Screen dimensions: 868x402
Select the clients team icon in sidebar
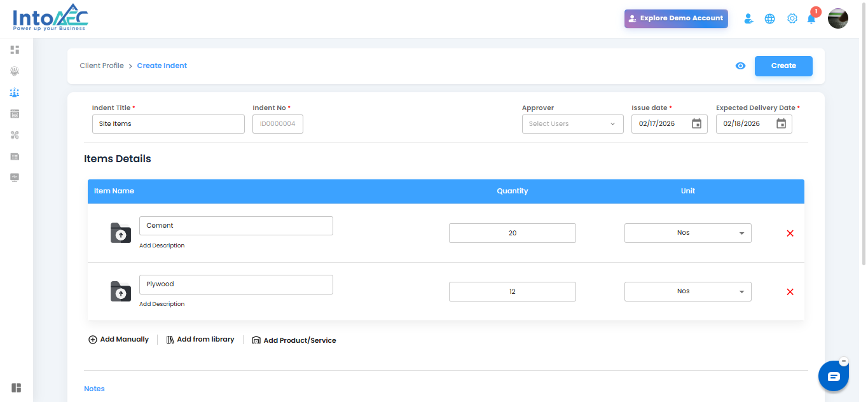point(15,93)
